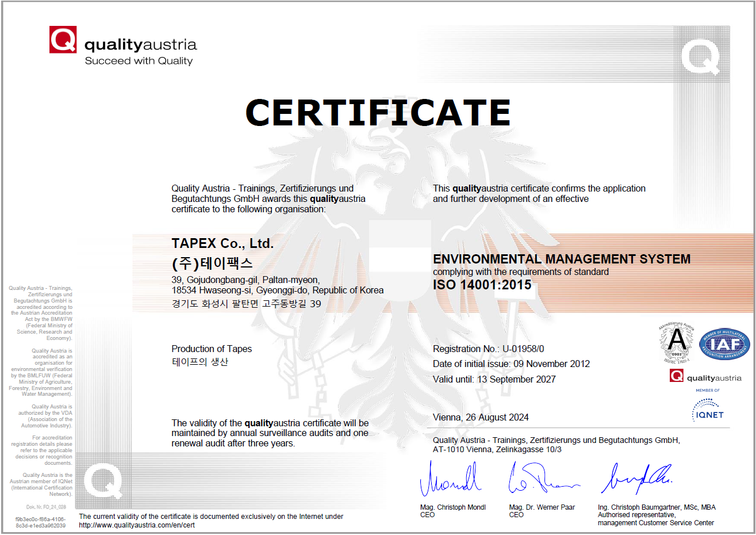This screenshot has height=535, width=756.
Task: Select 'Date of initial issue: 09 November 2012'
Action: pyautogui.click(x=512, y=364)
